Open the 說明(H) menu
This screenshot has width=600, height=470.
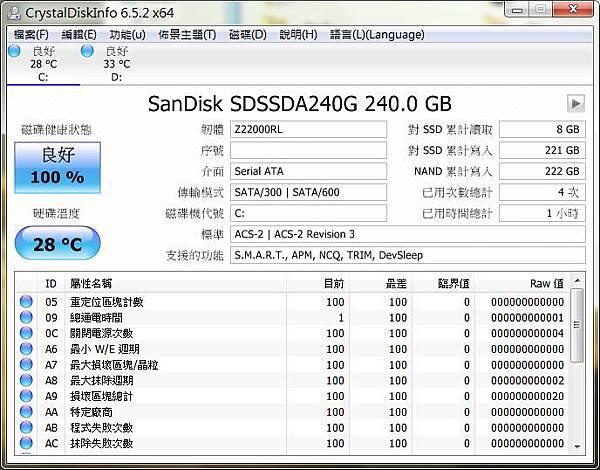[x=298, y=35]
